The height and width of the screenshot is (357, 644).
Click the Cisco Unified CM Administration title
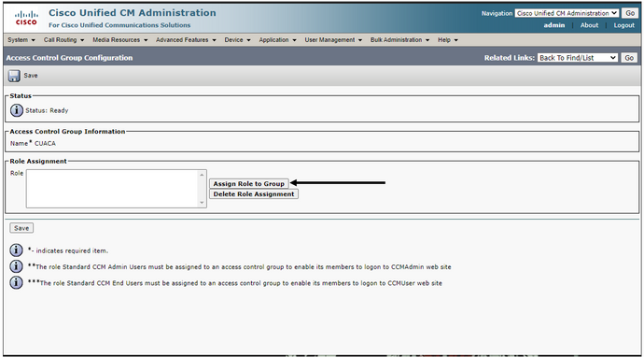133,13
